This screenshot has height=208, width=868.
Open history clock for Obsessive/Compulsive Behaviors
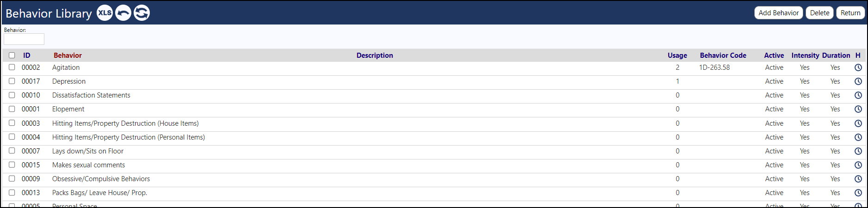858,179
